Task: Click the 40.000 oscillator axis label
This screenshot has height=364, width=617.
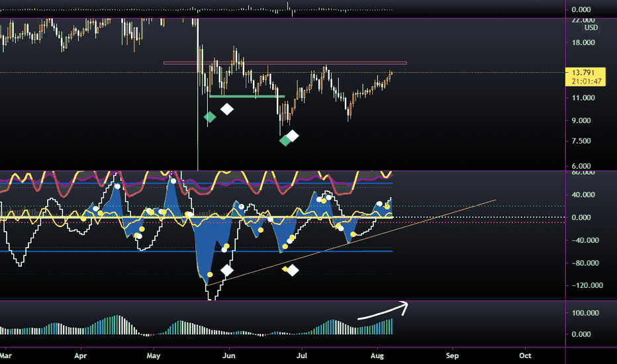Action: point(583,195)
